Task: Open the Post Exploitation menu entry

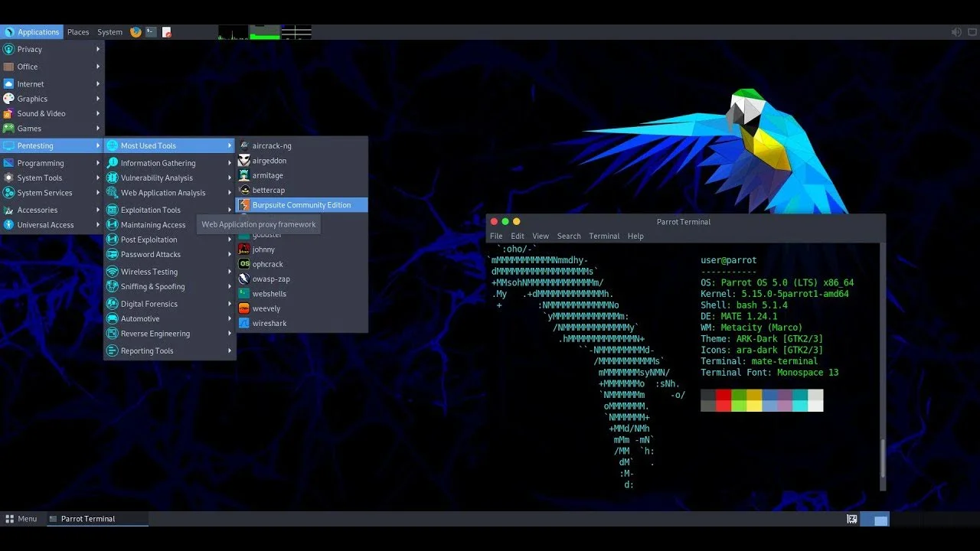Action: (x=170, y=240)
